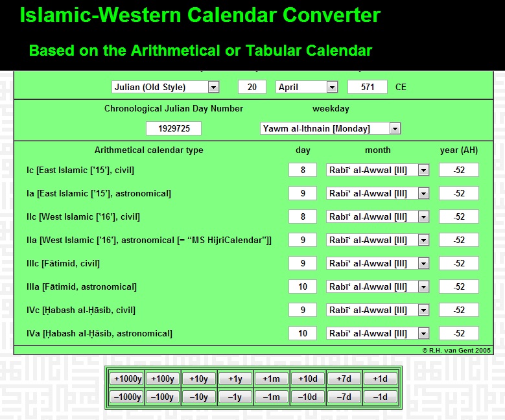Click the Julian Day Number field 1929725
Screen dimensions: 505x420
pos(174,128)
